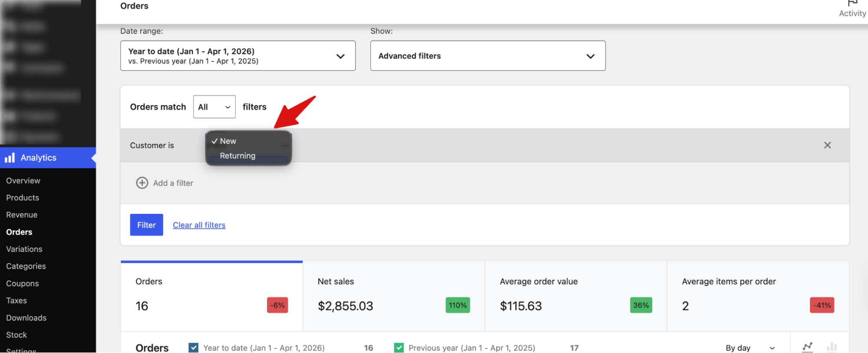Open Coupons in Analytics menu

point(23,283)
